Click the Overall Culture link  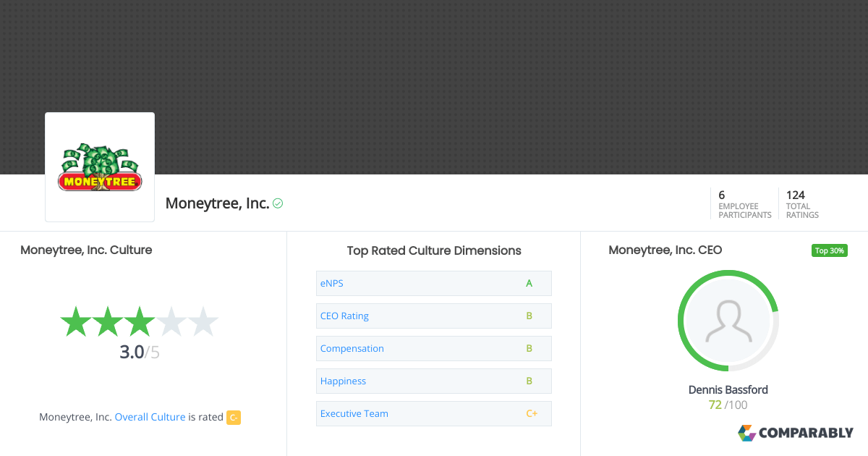point(150,417)
